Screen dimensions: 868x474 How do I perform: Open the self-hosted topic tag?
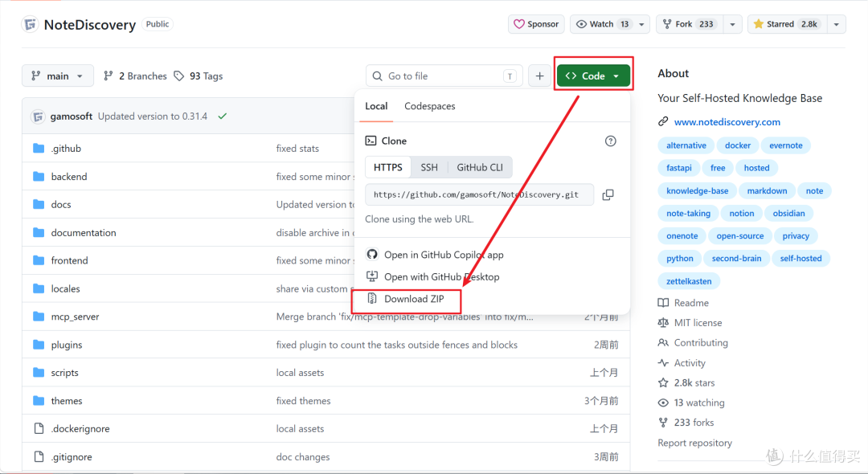pos(800,259)
